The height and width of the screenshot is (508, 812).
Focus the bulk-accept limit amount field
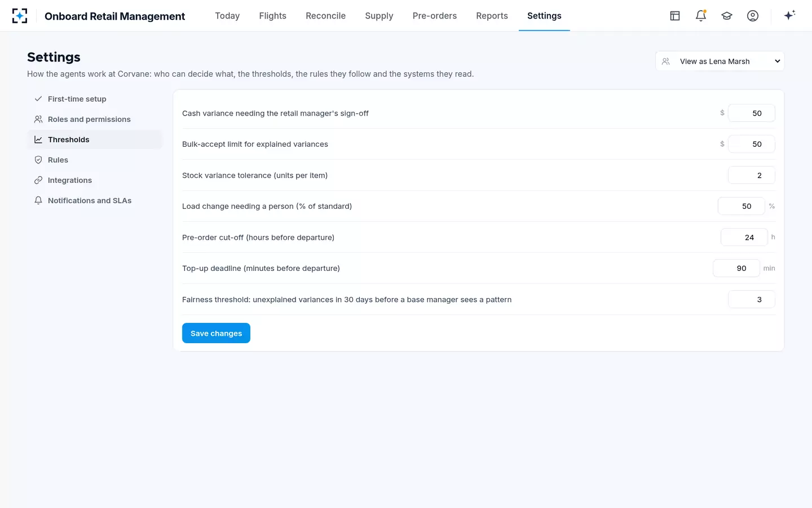[x=751, y=144]
